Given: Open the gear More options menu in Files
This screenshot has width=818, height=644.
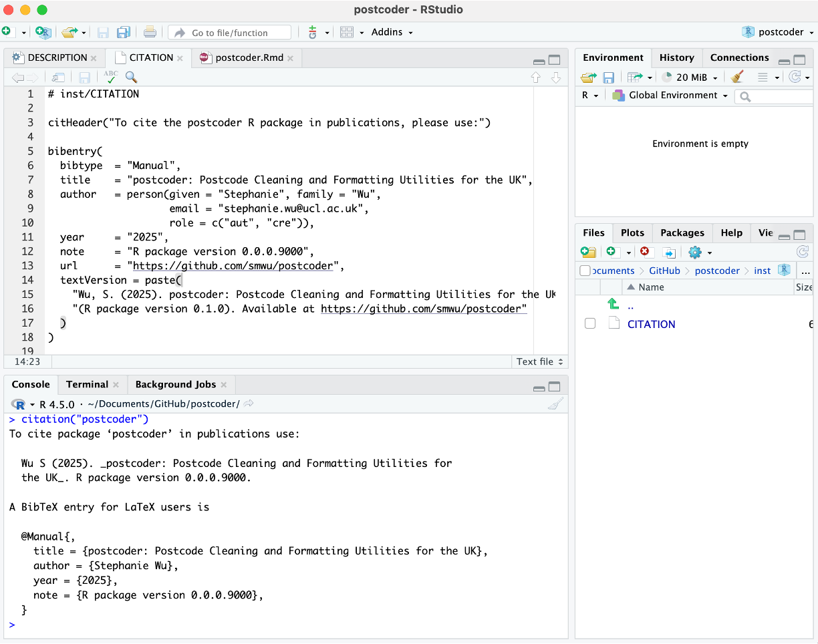Looking at the screenshot, I should coord(700,252).
